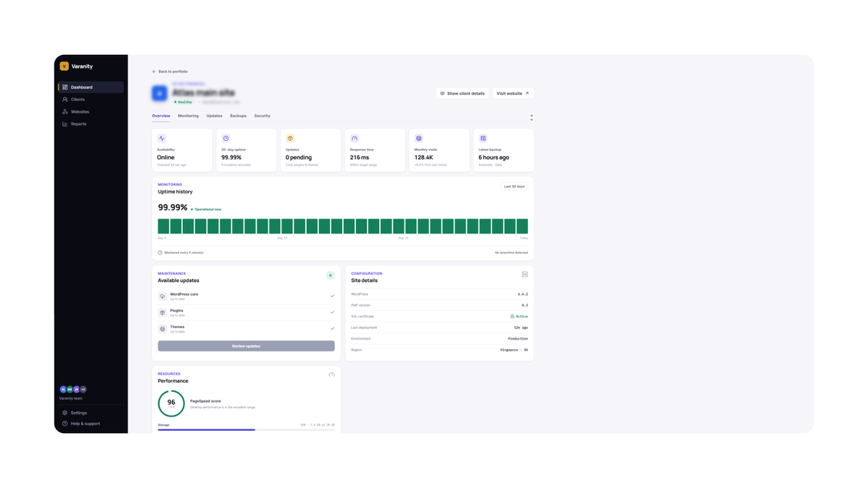Click the '128.4K' monthly visits value

point(424,158)
